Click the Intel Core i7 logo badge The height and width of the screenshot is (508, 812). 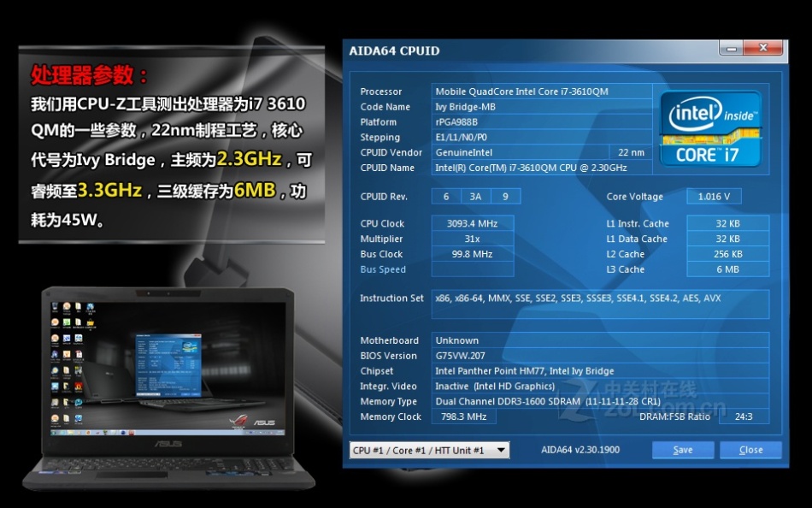(x=710, y=129)
